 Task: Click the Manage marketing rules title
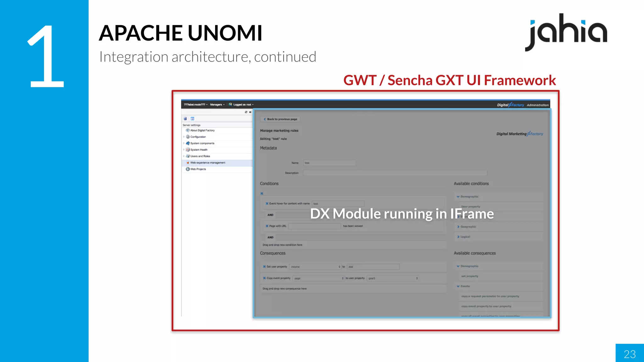279,131
